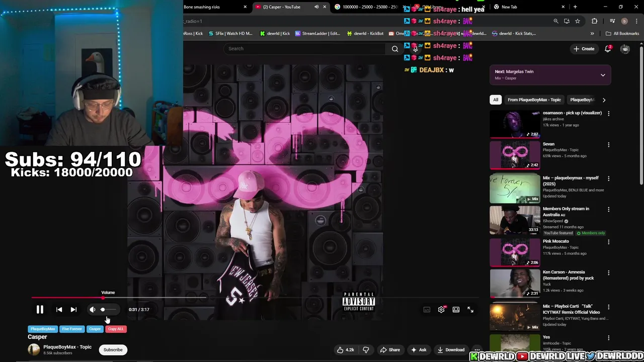Open Mix – plaqueboymax - myself thumbnail
The image size is (644, 362).
(x=515, y=189)
